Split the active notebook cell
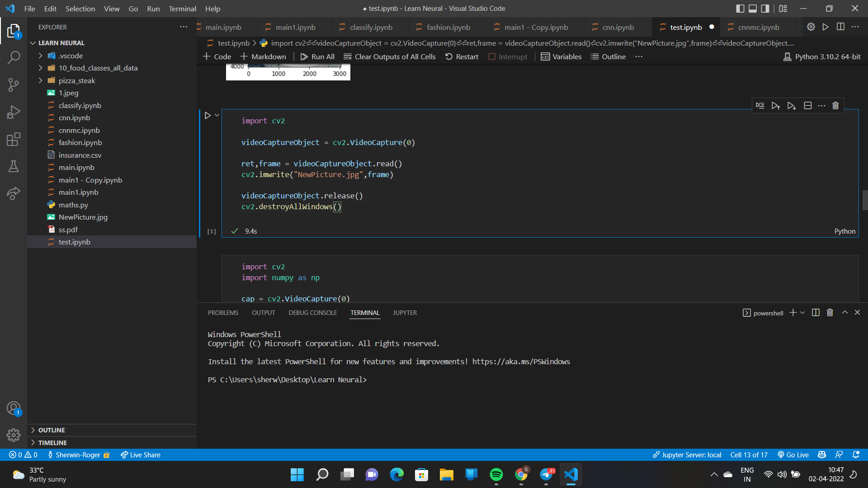 [808, 106]
